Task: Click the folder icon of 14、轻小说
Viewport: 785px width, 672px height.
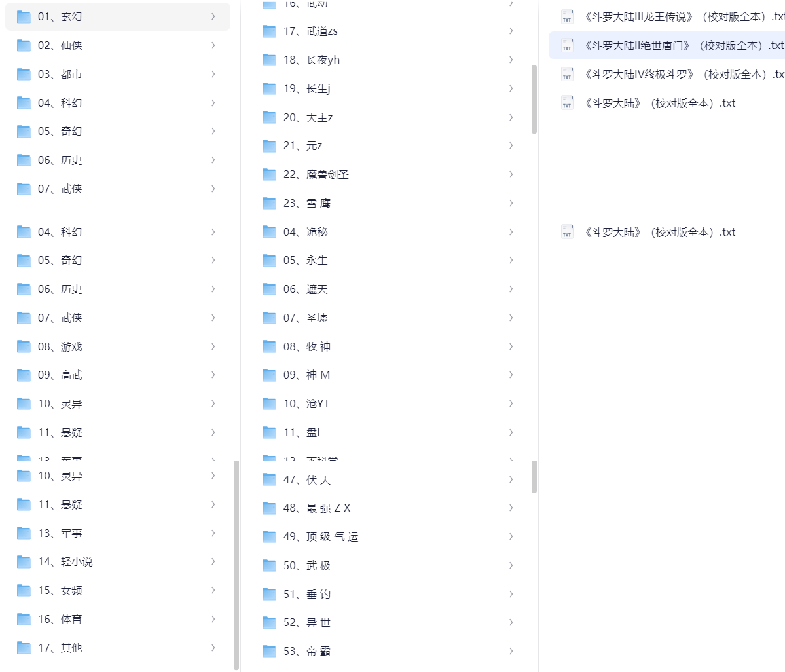Action: pyautogui.click(x=24, y=562)
